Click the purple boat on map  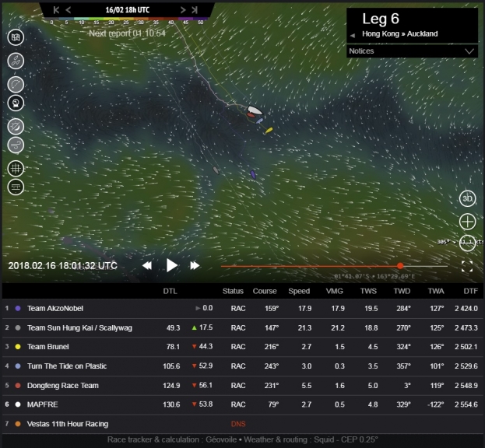[253, 175]
